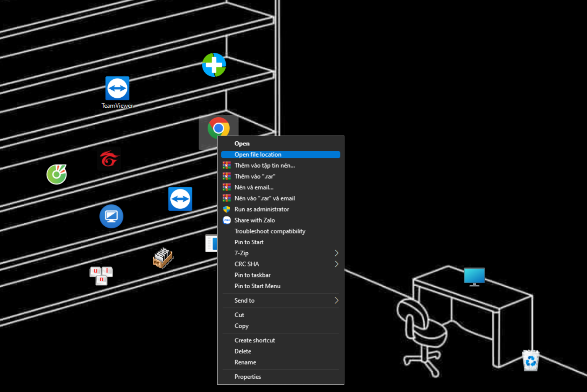Click the Cốc Cốc browser icon
The image size is (587, 392).
click(x=57, y=174)
